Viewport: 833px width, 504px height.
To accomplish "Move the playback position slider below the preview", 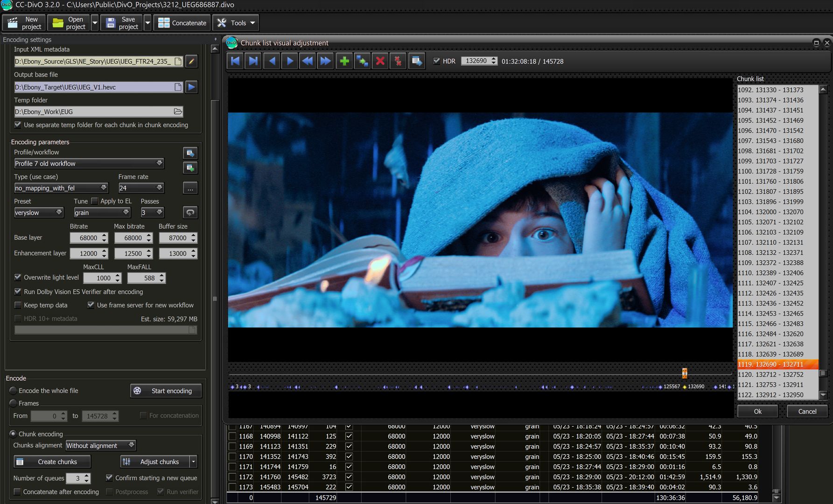I will click(x=684, y=373).
